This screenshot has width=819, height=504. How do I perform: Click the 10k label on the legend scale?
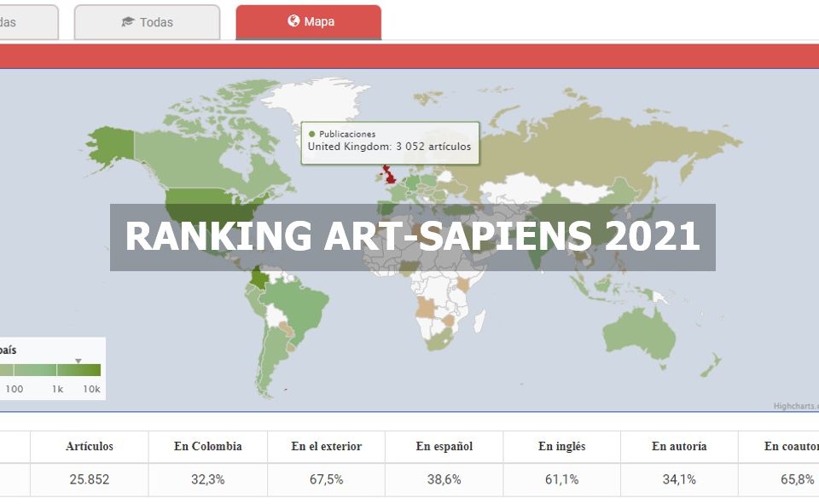pyautogui.click(x=92, y=388)
